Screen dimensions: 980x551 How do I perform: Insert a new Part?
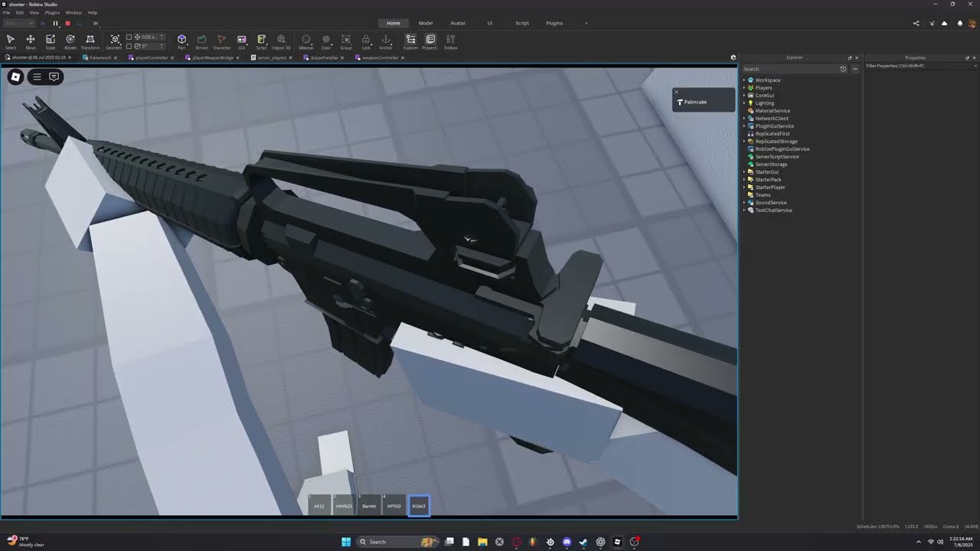(x=181, y=41)
